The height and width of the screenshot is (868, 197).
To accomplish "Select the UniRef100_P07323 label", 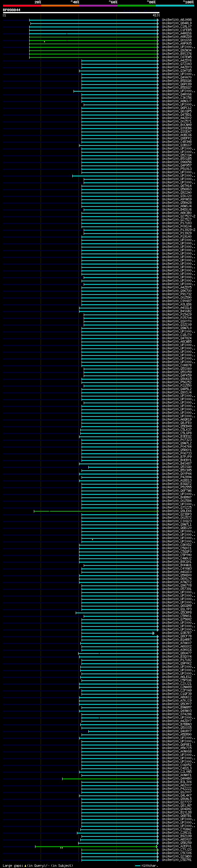I will [x=176, y=440].
